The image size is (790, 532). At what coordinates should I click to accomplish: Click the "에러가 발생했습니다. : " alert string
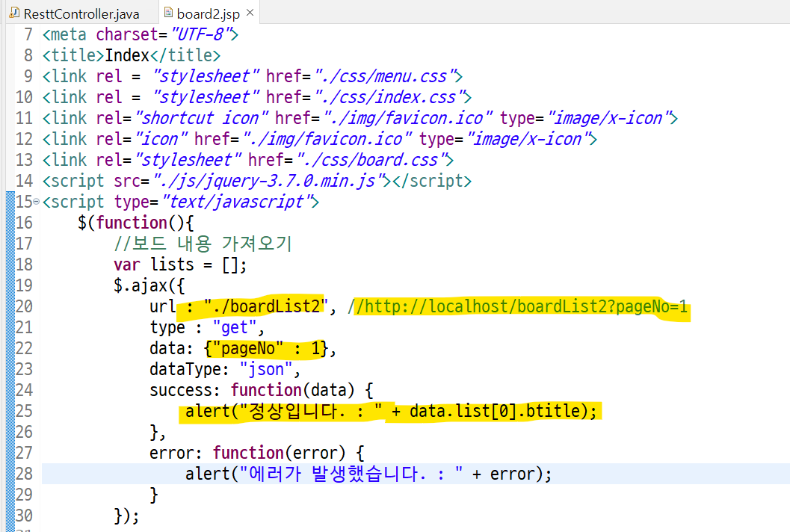[351, 474]
